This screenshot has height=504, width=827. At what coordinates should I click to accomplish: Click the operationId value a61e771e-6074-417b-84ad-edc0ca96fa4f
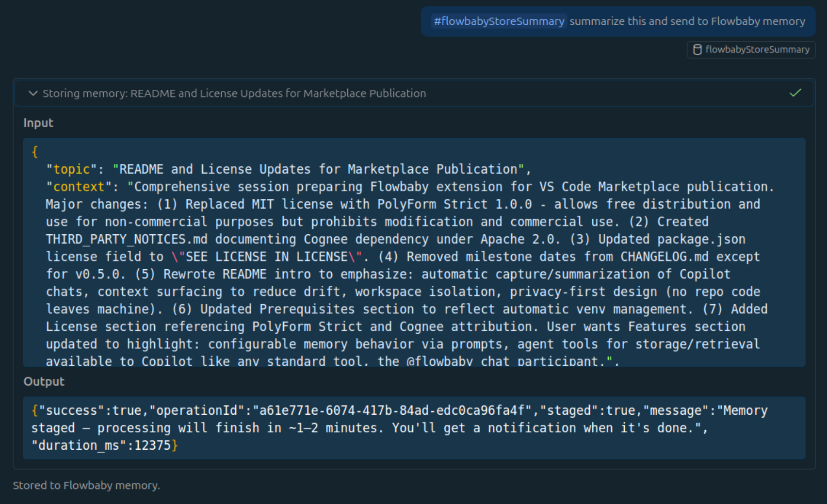click(x=392, y=410)
